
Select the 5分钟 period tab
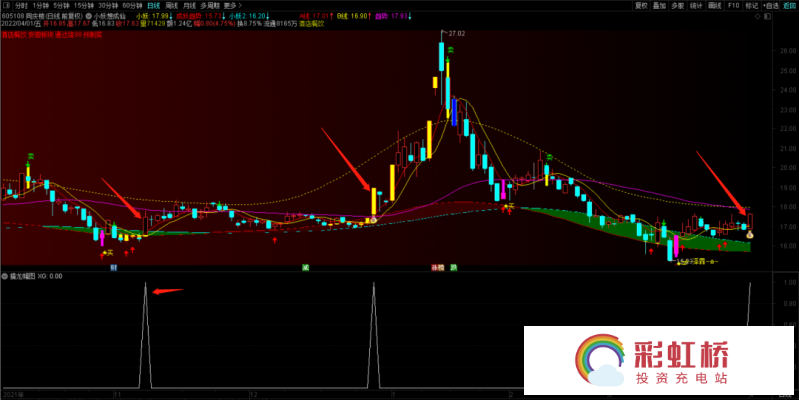click(61, 6)
